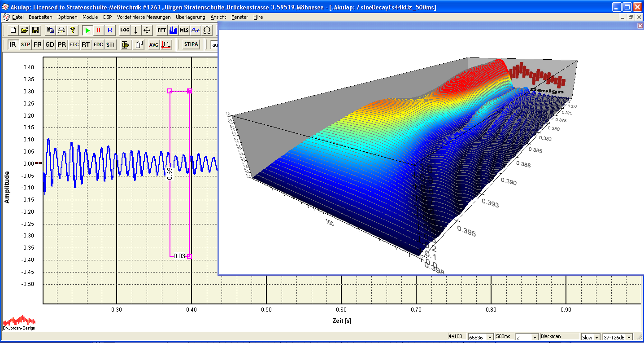Click the Omega impedance icon
644x343 pixels.
[x=207, y=31]
